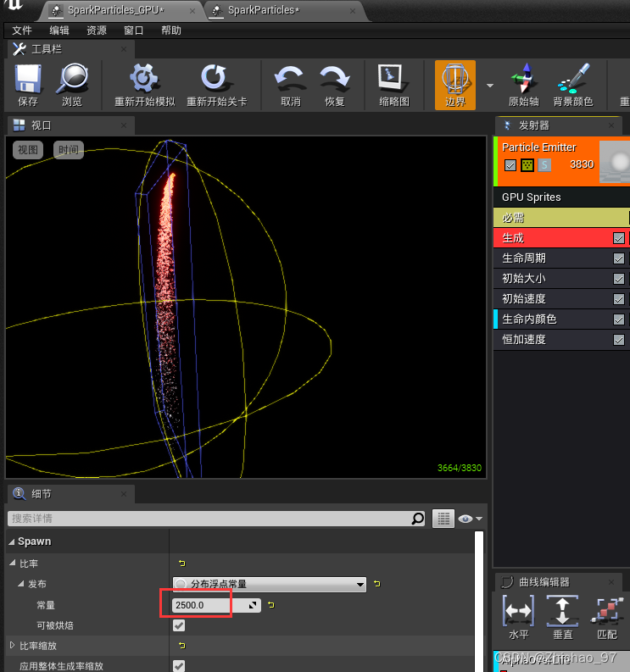Screen dimensions: 630x672
Task: Open the 分布浮点常量 distribution dropdown
Action: pyautogui.click(x=270, y=584)
